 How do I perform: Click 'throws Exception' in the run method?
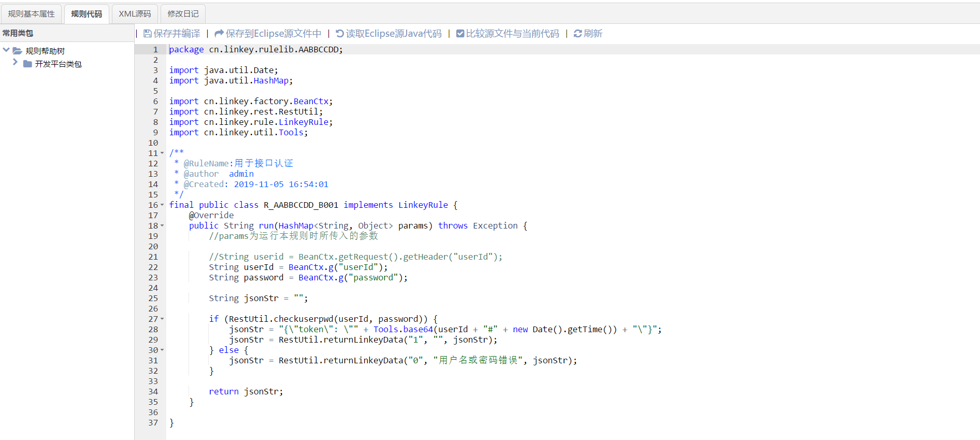[x=478, y=226]
